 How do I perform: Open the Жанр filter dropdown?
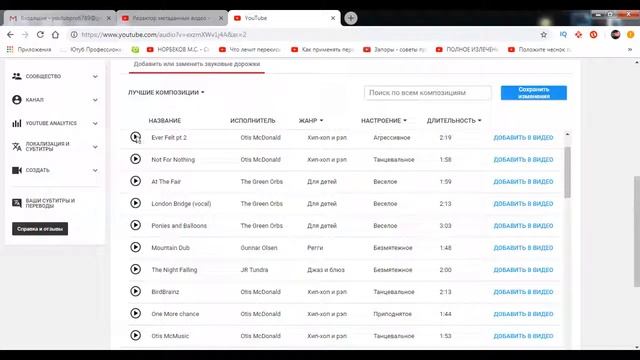pos(311,120)
